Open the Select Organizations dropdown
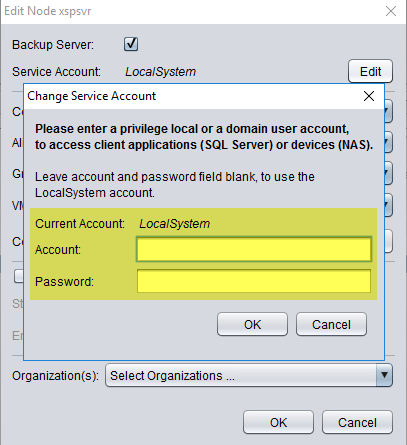407x445 pixels. (249, 375)
